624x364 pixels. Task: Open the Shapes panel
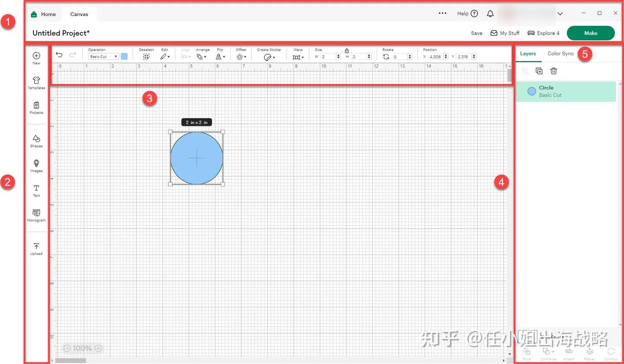[36, 139]
